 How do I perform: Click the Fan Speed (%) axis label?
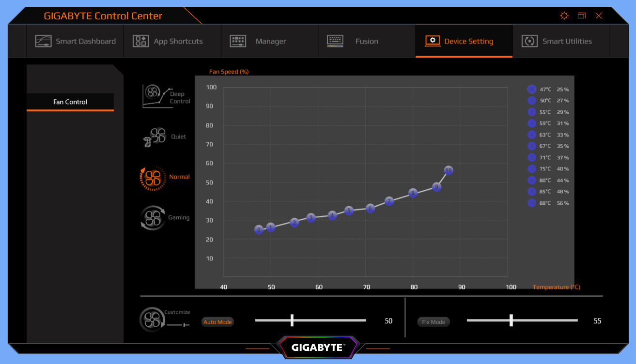(x=229, y=72)
